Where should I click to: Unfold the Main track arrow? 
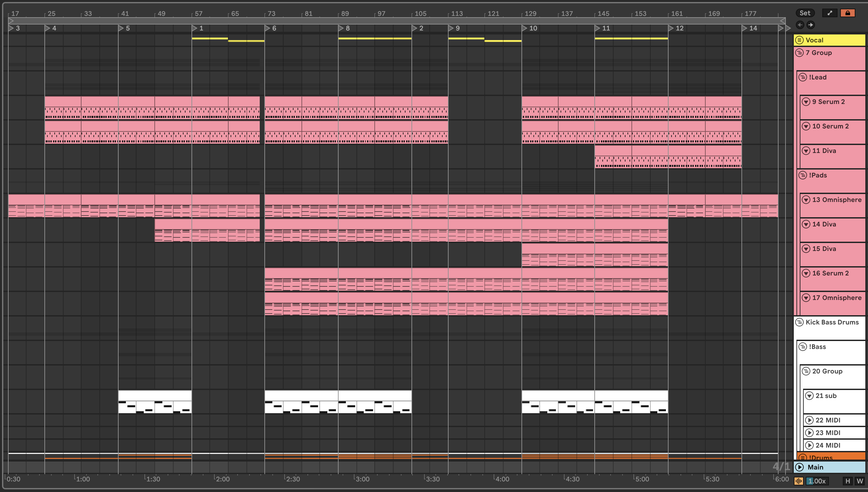pos(799,467)
